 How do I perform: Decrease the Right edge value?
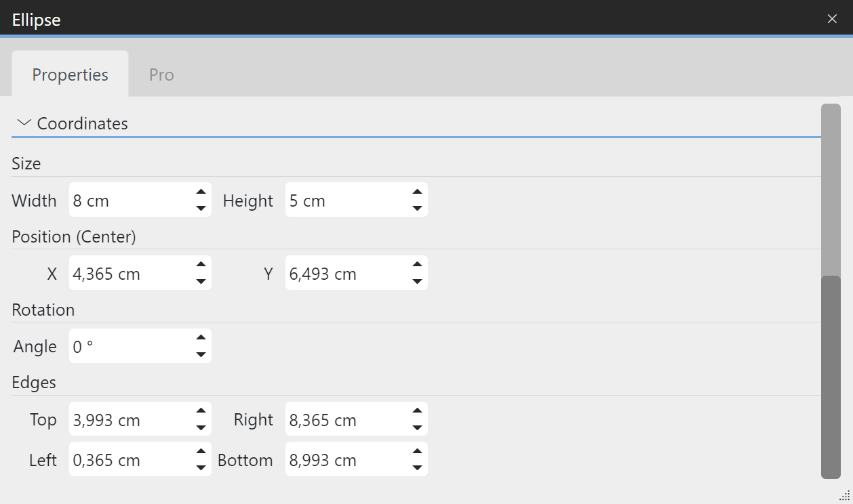coord(417,427)
